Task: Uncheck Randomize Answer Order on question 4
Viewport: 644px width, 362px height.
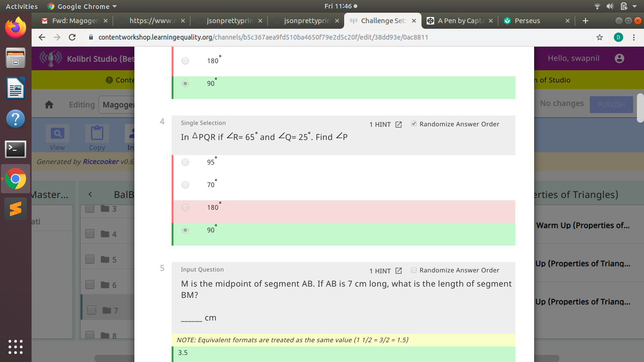Action: (x=413, y=124)
